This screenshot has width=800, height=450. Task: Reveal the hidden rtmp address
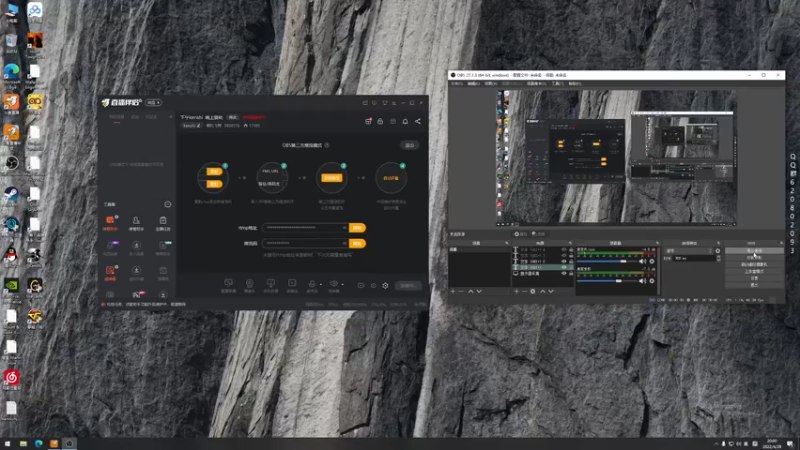click(x=344, y=228)
